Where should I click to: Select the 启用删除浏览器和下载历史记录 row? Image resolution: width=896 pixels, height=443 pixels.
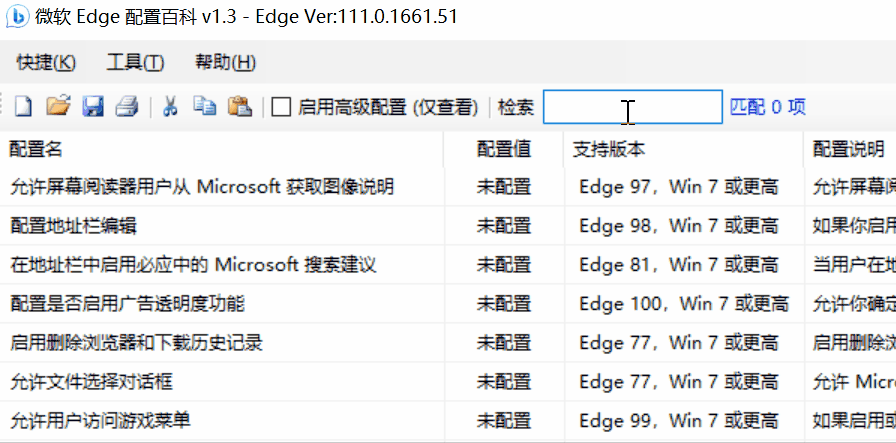point(136,343)
